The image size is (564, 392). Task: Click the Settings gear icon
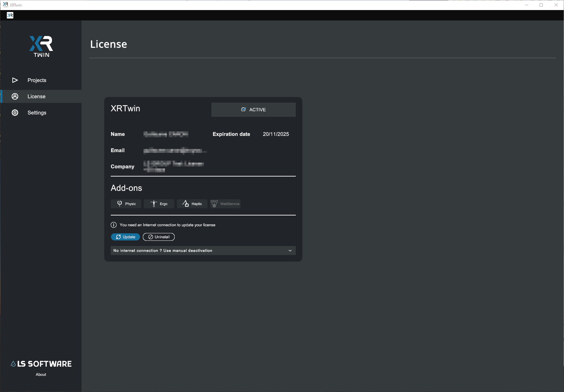click(x=15, y=113)
